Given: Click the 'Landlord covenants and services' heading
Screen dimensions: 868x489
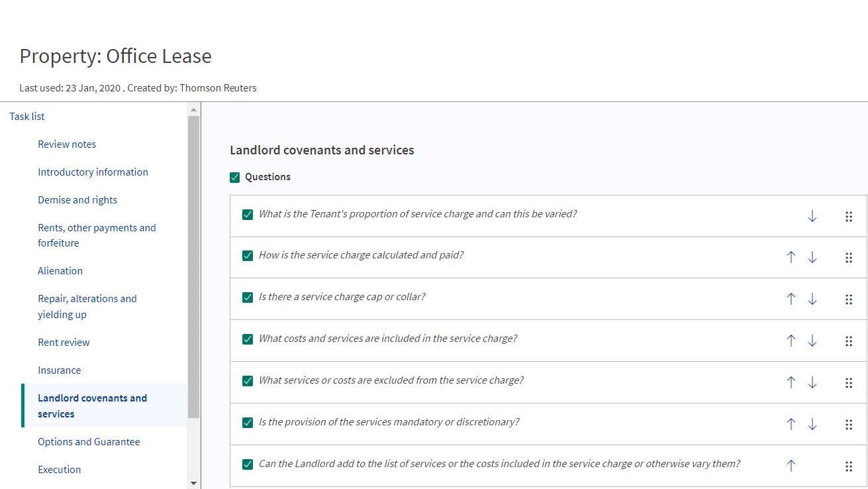Looking at the screenshot, I should click(x=322, y=150).
